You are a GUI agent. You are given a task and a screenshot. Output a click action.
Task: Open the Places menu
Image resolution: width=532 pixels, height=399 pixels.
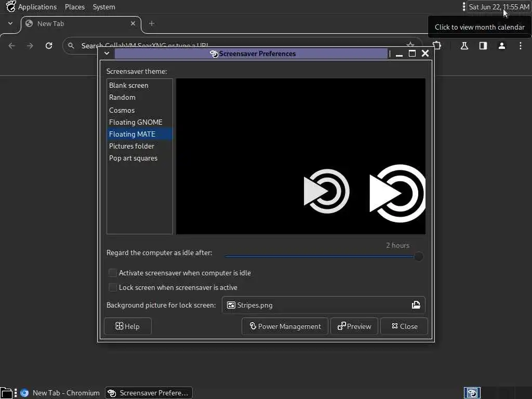coord(75,7)
